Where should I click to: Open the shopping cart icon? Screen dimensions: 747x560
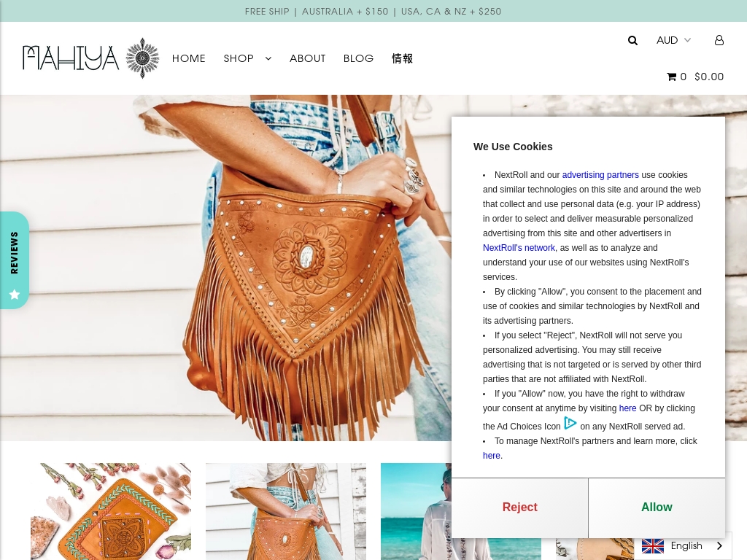pyautogui.click(x=671, y=77)
